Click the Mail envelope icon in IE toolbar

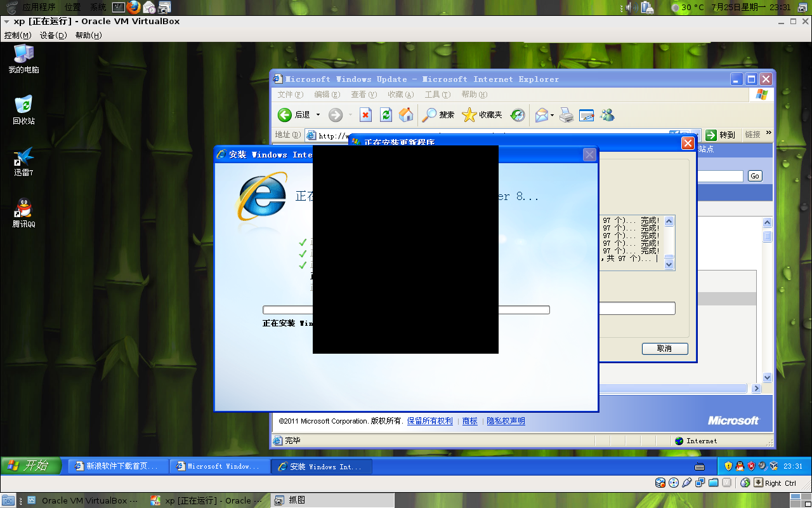point(541,115)
